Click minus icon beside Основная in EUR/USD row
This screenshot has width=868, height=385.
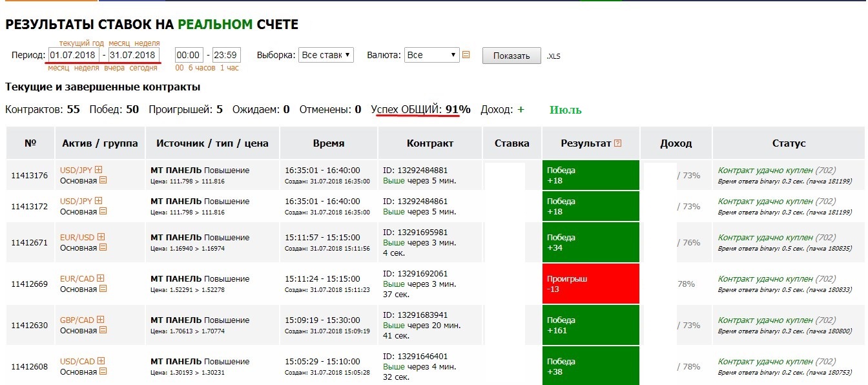click(x=103, y=247)
